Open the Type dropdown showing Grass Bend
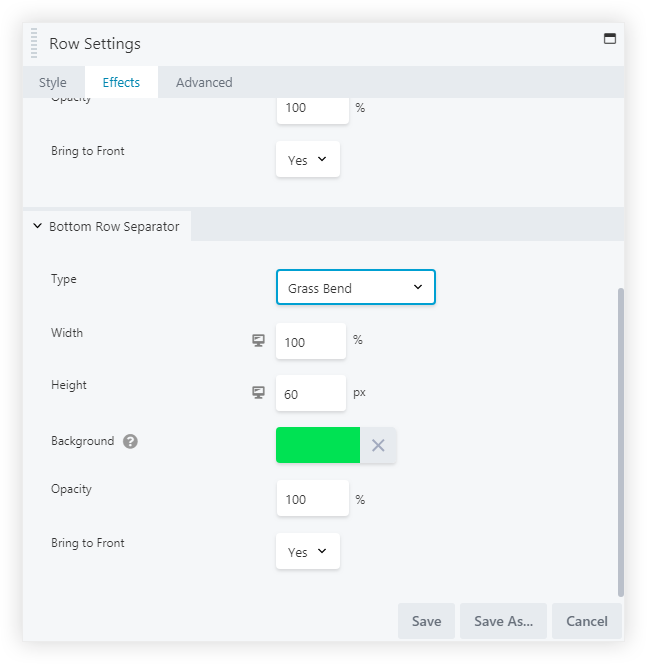This screenshot has width=647, height=664. coord(355,288)
